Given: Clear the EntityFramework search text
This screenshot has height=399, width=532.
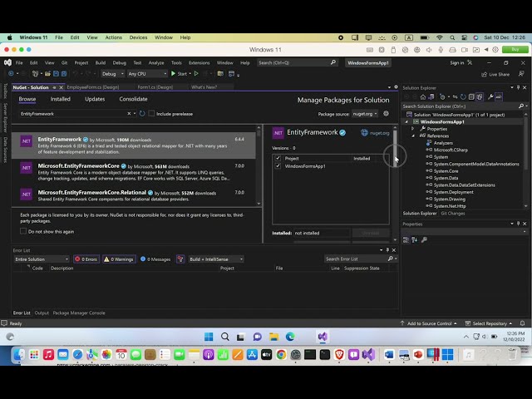Looking at the screenshot, I should point(129,114).
